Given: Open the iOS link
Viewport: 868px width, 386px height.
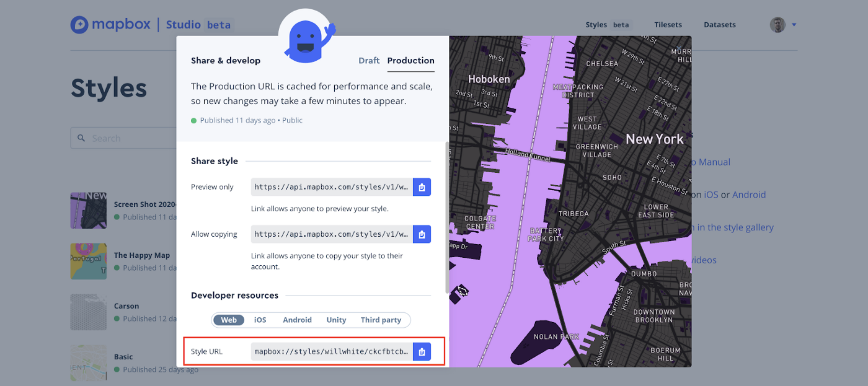Looking at the screenshot, I should tap(711, 195).
